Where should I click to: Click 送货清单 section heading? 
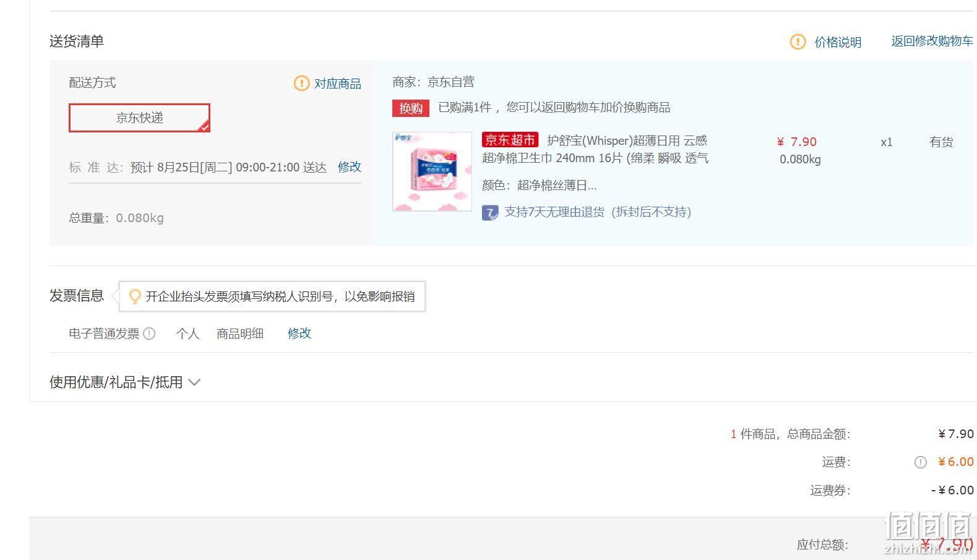pos(77,41)
